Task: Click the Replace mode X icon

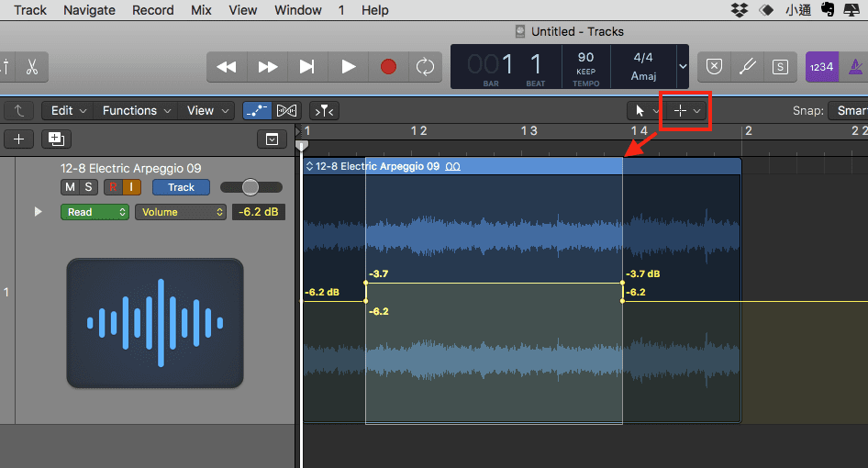Action: [714, 67]
